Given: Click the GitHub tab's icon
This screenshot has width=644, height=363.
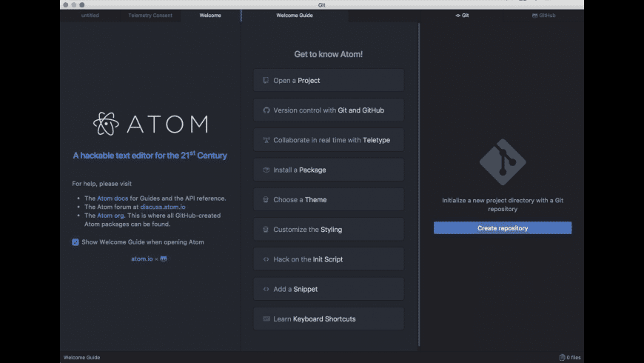Looking at the screenshot, I should 534,16.
